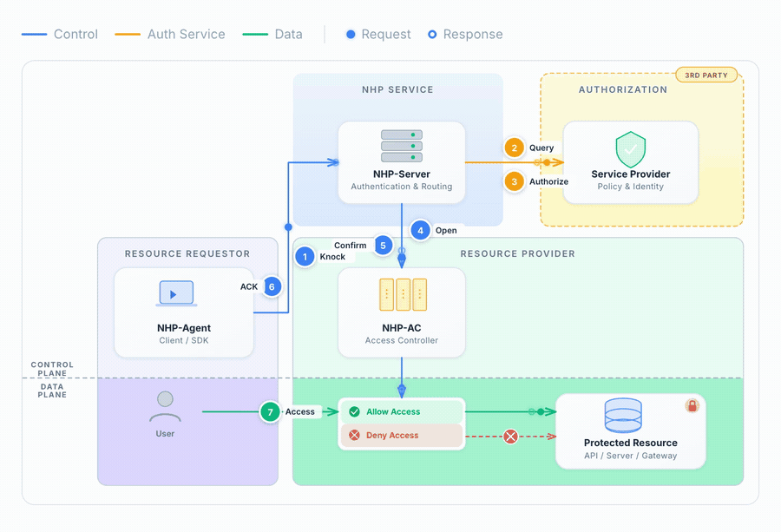
Task: Enable the Allow Access option
Action: tap(401, 410)
